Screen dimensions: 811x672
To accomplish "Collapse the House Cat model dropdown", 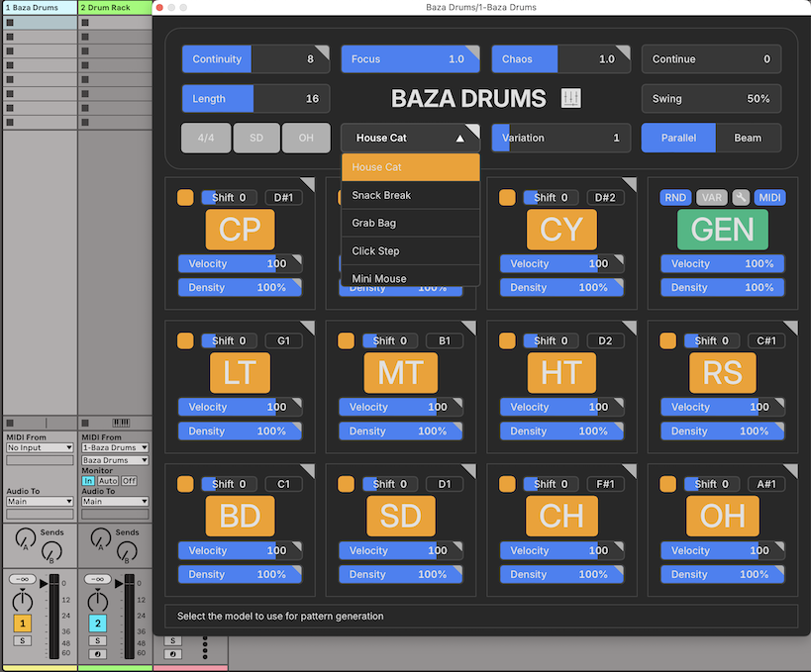I will [x=410, y=139].
